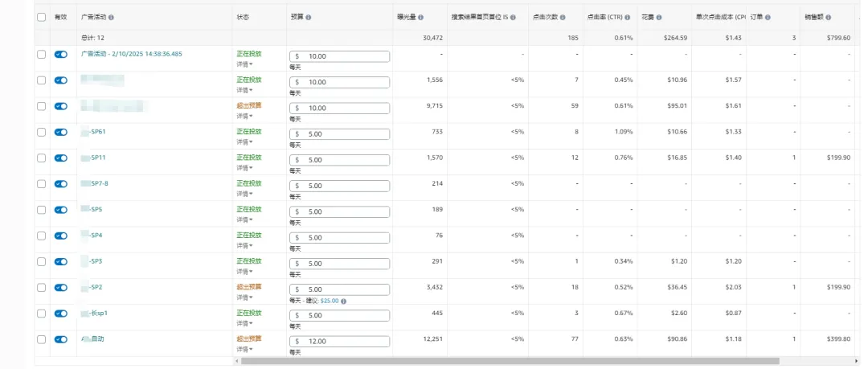Select checkbox of the SP7-8 campaign row
The height and width of the screenshot is (369, 868).
(42, 184)
